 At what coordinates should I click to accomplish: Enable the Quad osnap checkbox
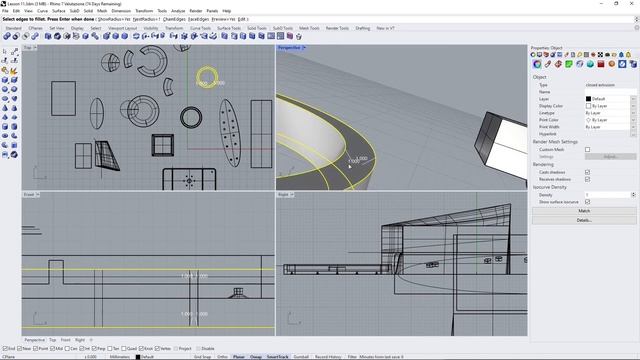tap(124, 349)
